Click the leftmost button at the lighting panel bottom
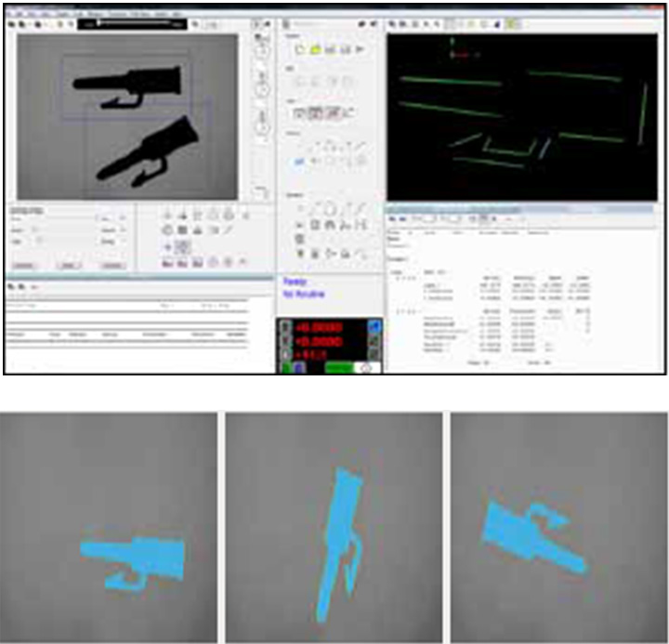The width and height of the screenshot is (669, 644). point(23,266)
